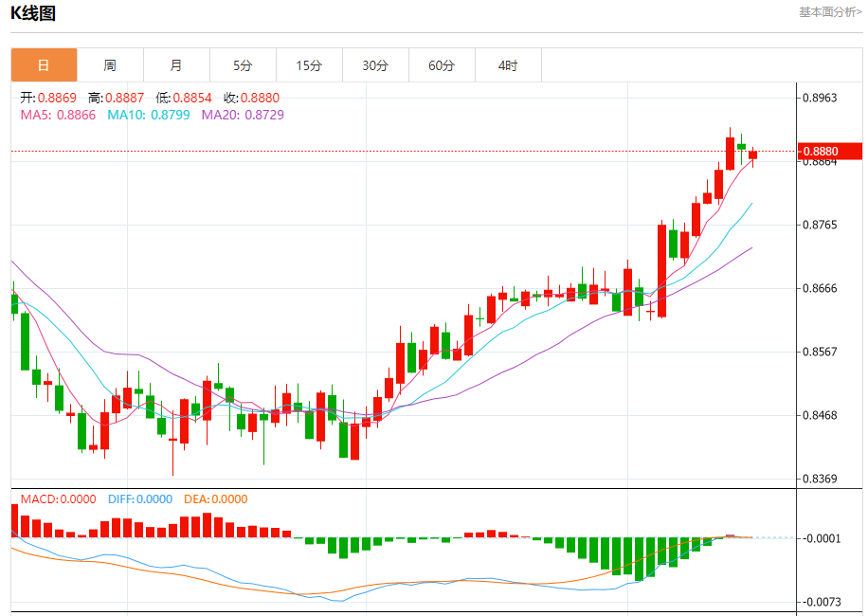Open the 4时 timeframe tab
Screen dimensions: 868x616
508,65
